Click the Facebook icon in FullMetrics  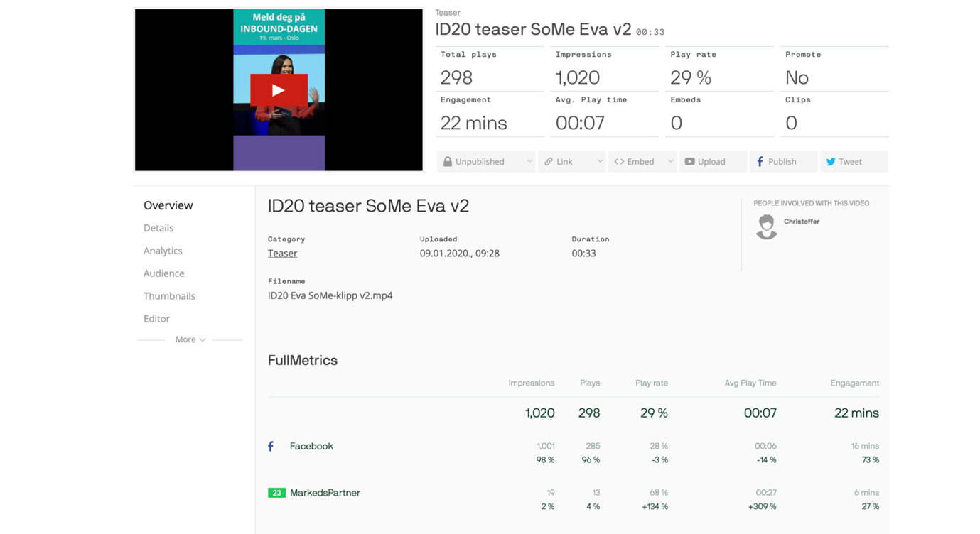[x=271, y=447]
